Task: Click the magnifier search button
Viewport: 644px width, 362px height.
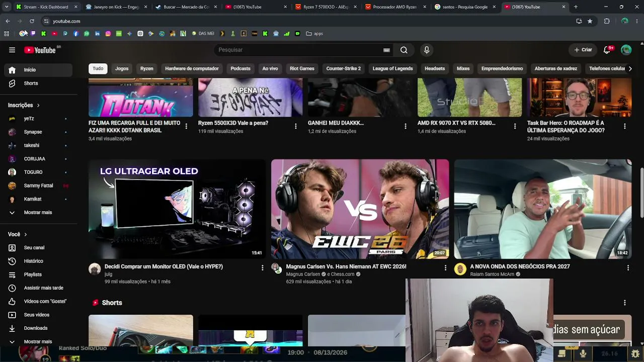Action: [404, 50]
